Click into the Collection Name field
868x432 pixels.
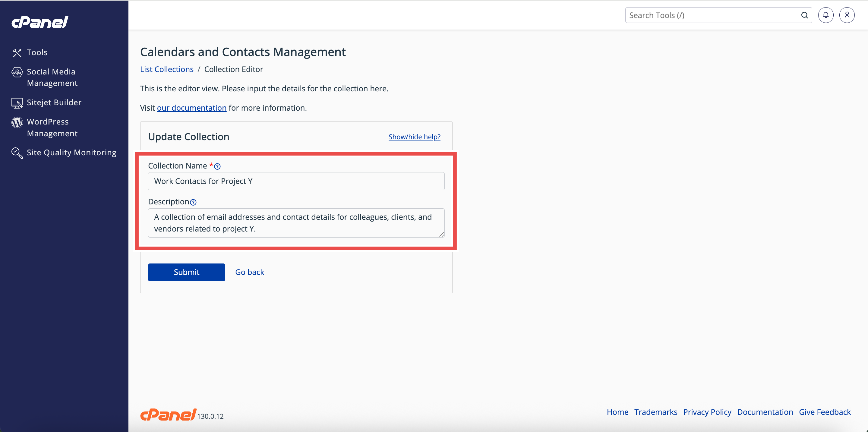(296, 181)
